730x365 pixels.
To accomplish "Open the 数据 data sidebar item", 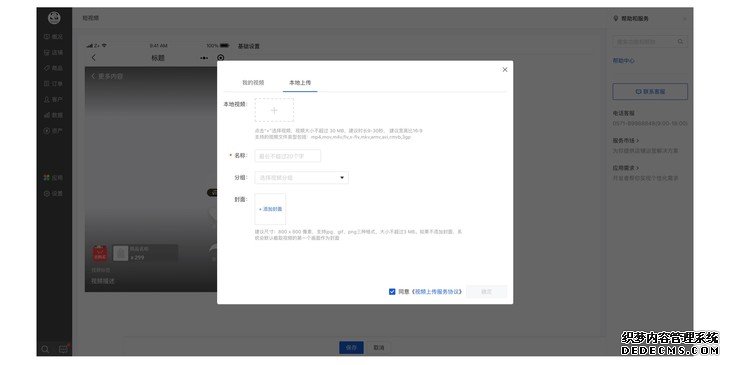I will (x=54, y=115).
